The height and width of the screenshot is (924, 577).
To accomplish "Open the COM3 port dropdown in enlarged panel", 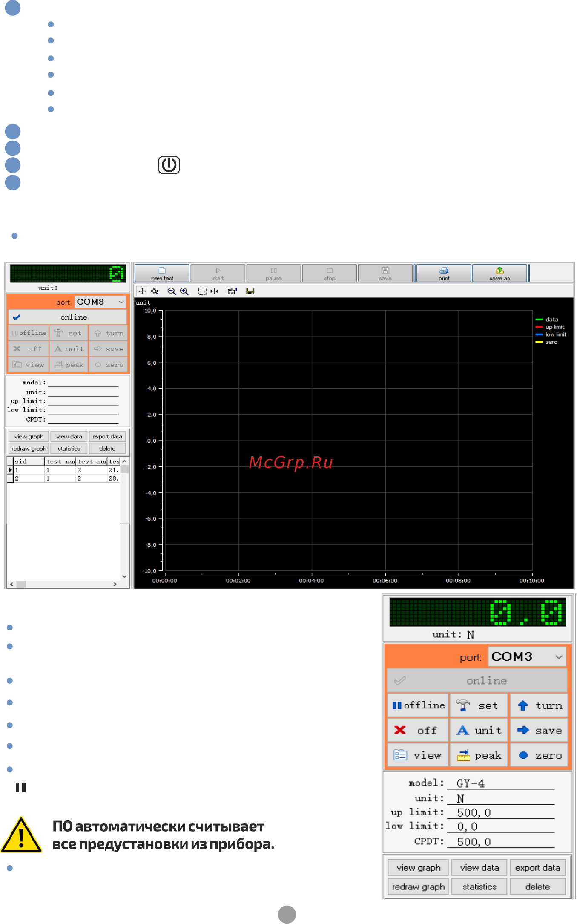I will (527, 656).
